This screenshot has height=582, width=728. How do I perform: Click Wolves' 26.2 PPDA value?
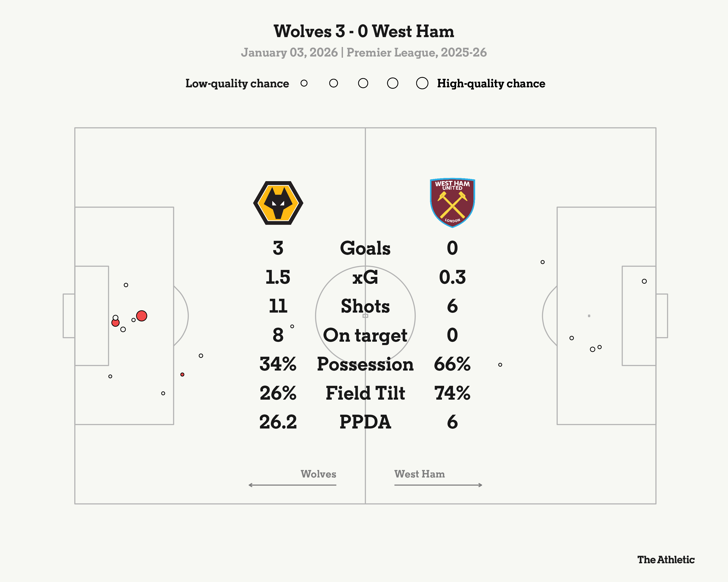278,422
